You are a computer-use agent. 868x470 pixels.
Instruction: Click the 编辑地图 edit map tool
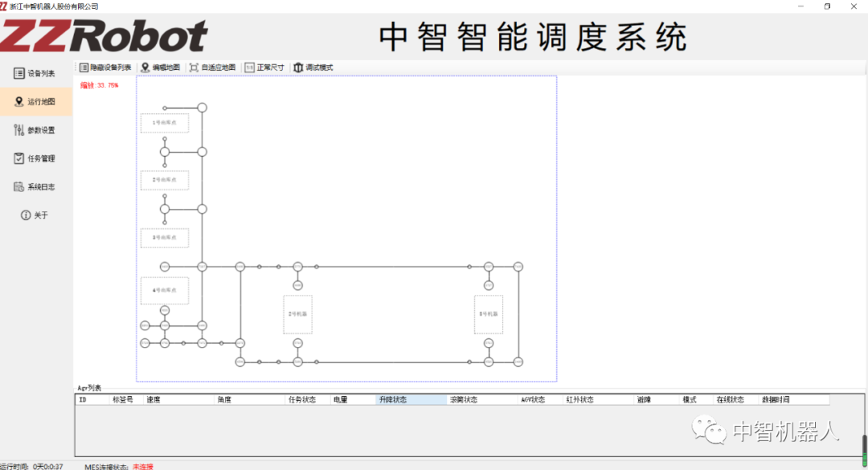161,67
